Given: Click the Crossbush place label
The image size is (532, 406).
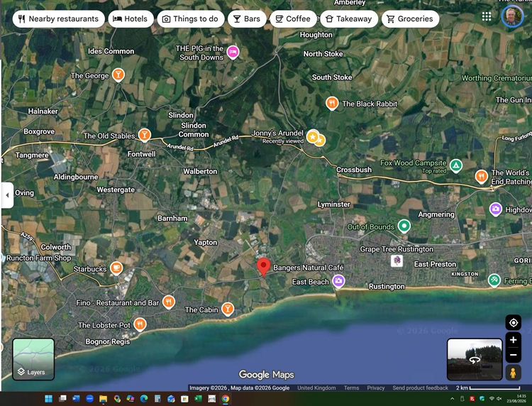Looking at the screenshot, I should 354,170.
